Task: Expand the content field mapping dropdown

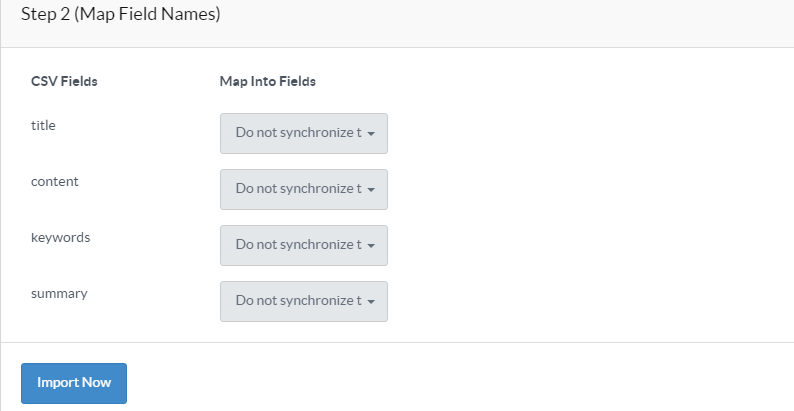Action: [303, 189]
